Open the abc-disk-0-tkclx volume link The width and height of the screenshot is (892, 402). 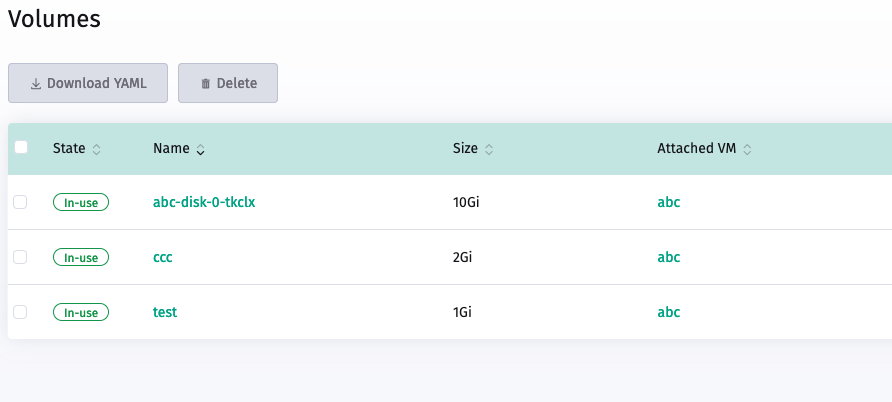pos(204,202)
